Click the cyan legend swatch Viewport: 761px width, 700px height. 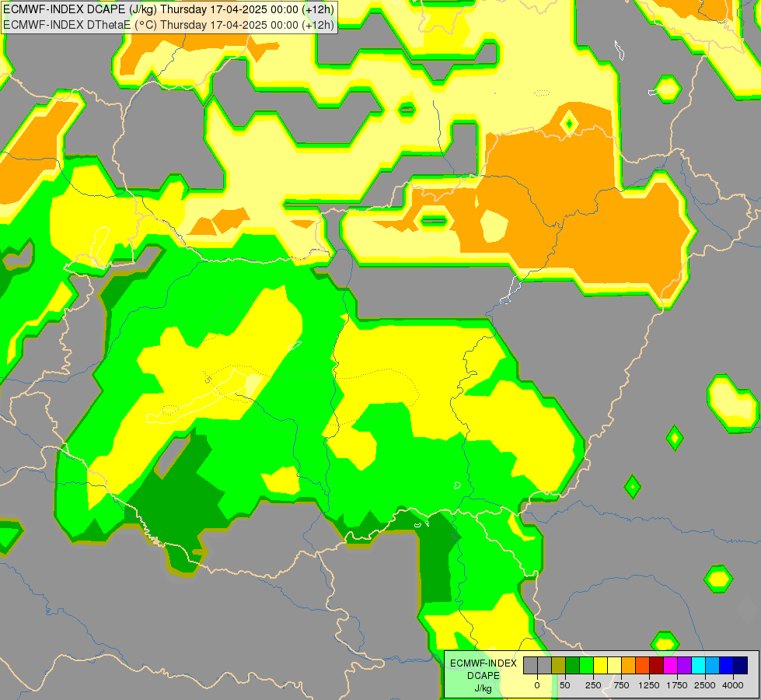coord(698,665)
